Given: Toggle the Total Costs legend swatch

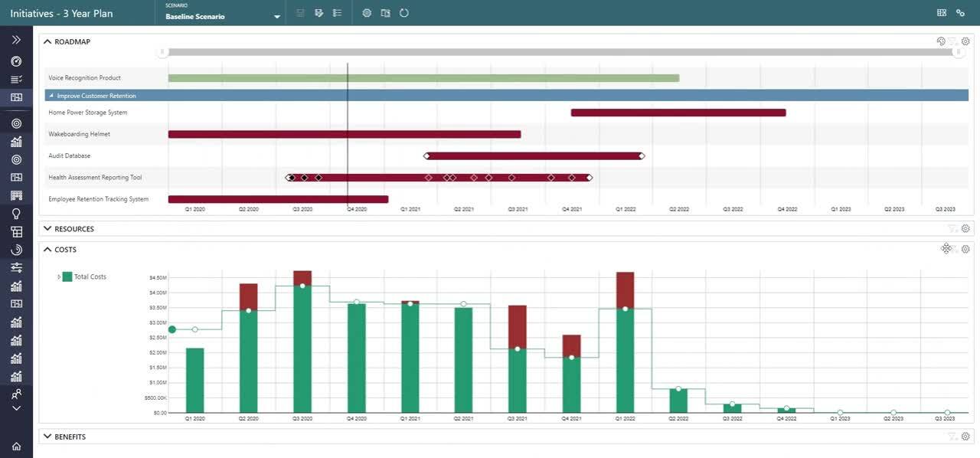Looking at the screenshot, I should click(x=67, y=276).
